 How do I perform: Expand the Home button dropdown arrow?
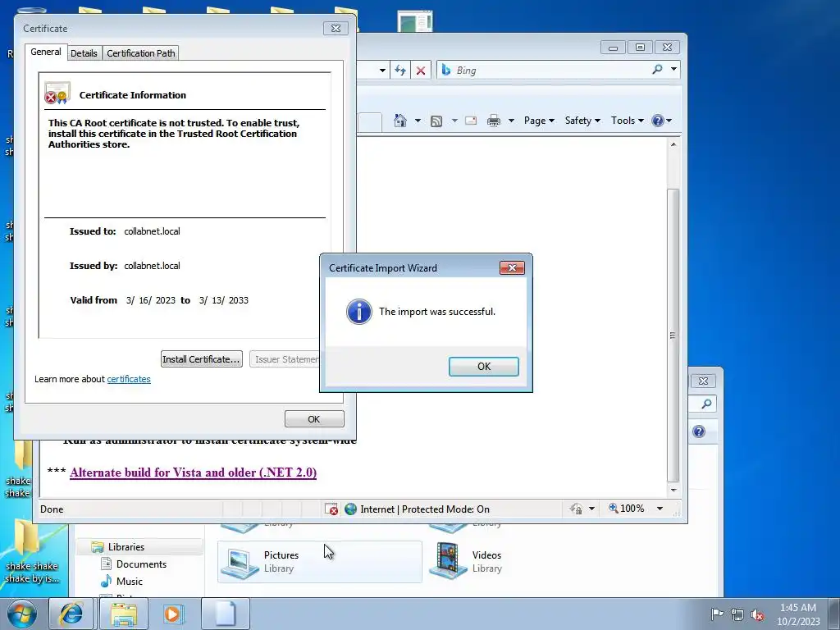pyautogui.click(x=418, y=121)
